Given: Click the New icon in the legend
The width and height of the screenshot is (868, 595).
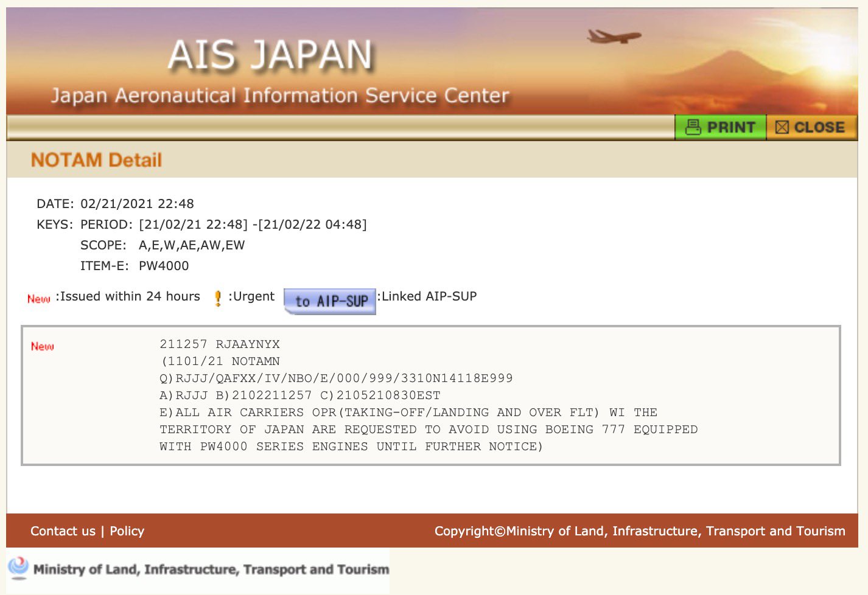Looking at the screenshot, I should 39,299.
